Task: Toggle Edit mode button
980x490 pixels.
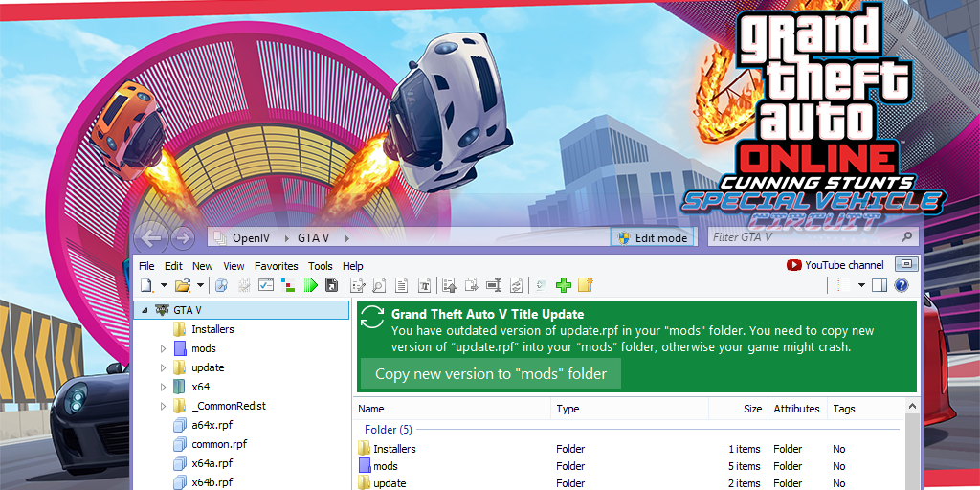Action: [653, 237]
